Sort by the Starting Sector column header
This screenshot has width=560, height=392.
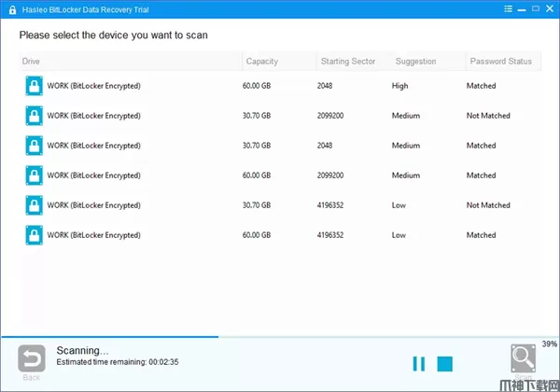(x=348, y=62)
